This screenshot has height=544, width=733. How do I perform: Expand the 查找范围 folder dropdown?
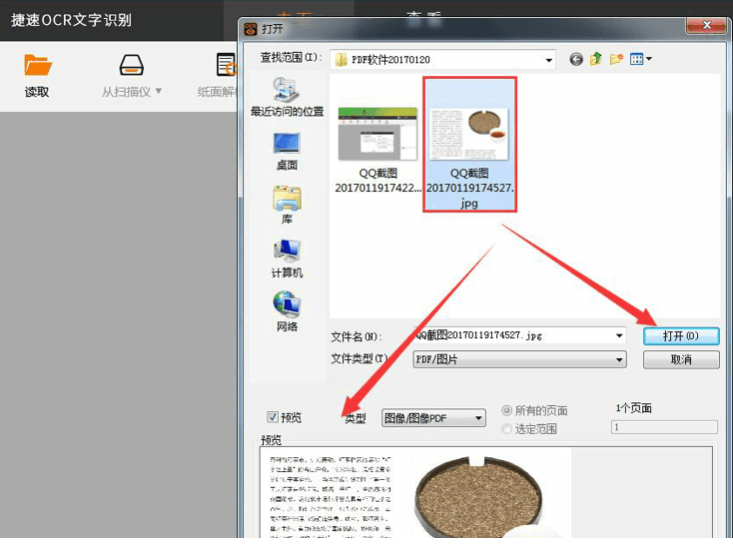549,61
